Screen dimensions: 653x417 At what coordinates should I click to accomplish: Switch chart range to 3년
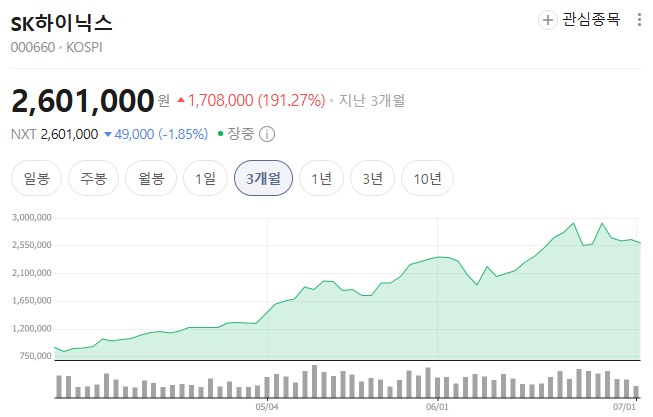click(372, 178)
